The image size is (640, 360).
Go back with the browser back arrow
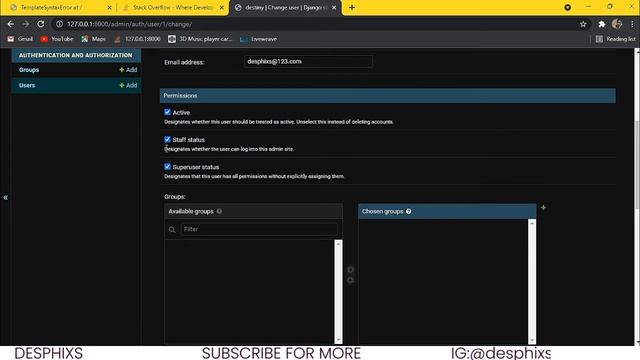(x=11, y=24)
